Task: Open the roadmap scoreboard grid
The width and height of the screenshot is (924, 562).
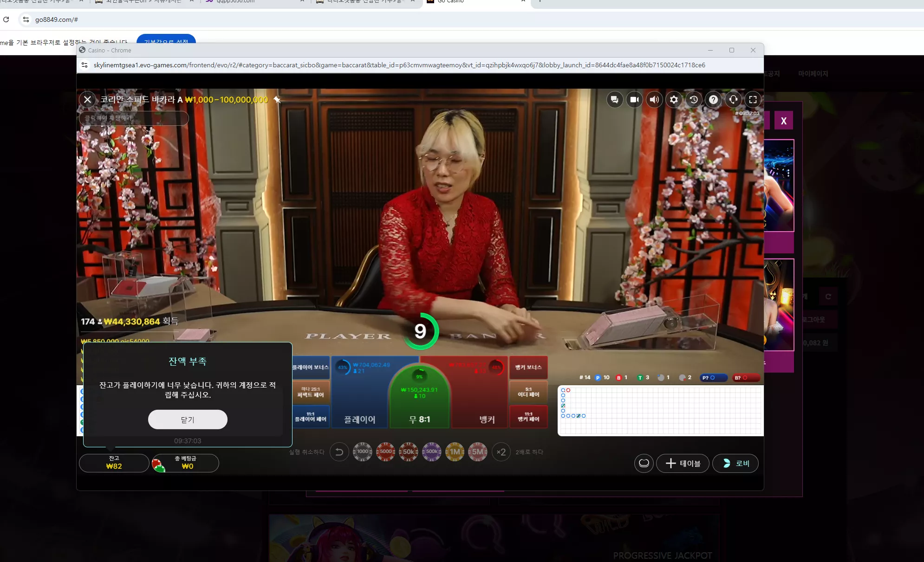Action: pos(660,410)
